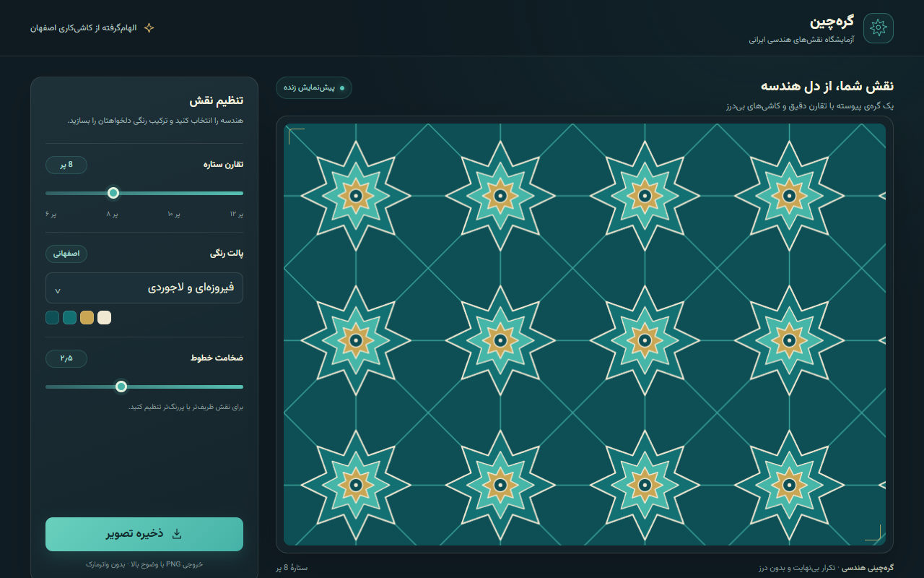Open the پالت رنگی dropdown فیروزه‌ای و لاجوردی
This screenshot has width=924, height=578.
(144, 288)
